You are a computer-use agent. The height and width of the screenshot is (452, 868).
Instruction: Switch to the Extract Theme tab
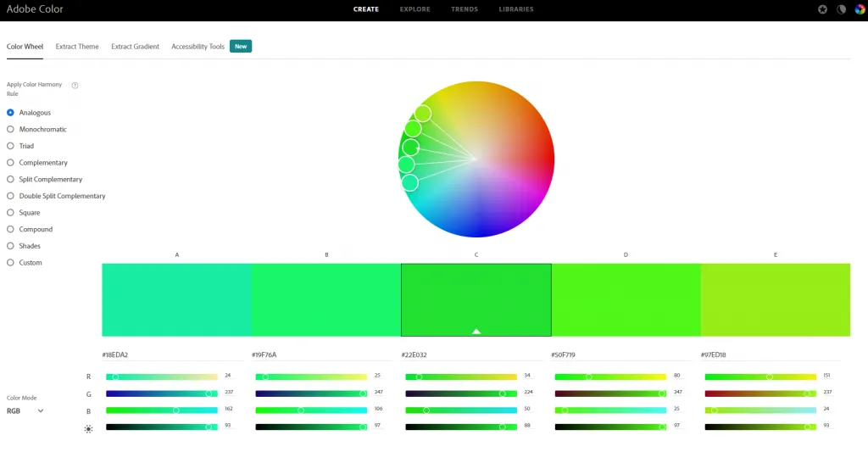point(77,47)
